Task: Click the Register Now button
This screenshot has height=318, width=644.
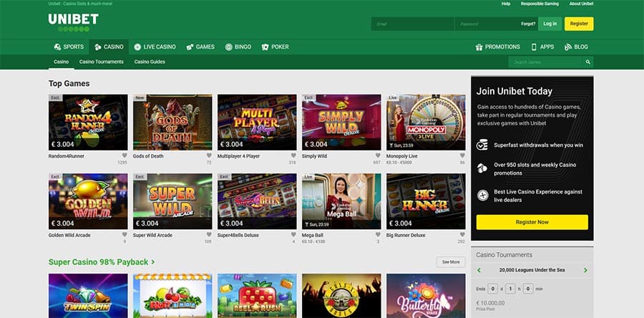Action: (x=532, y=222)
